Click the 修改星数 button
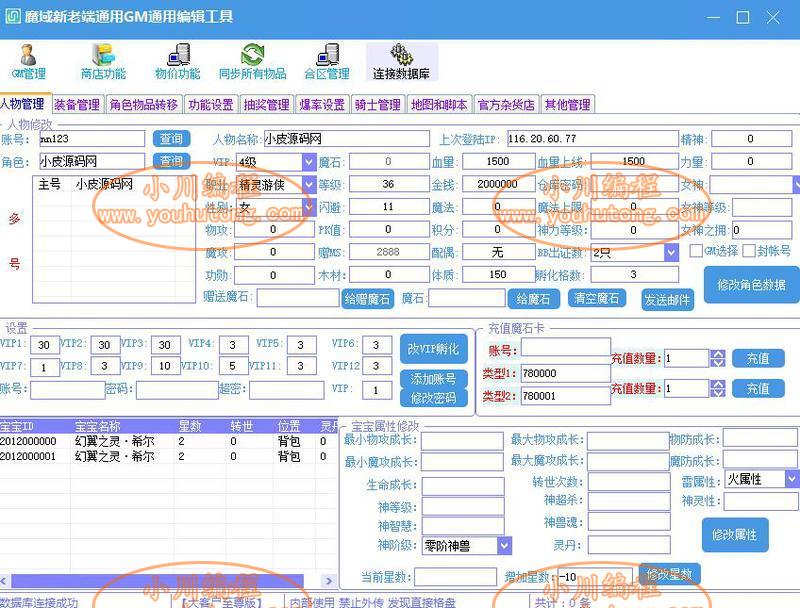Viewport: 800px width, 608px height. point(669,574)
